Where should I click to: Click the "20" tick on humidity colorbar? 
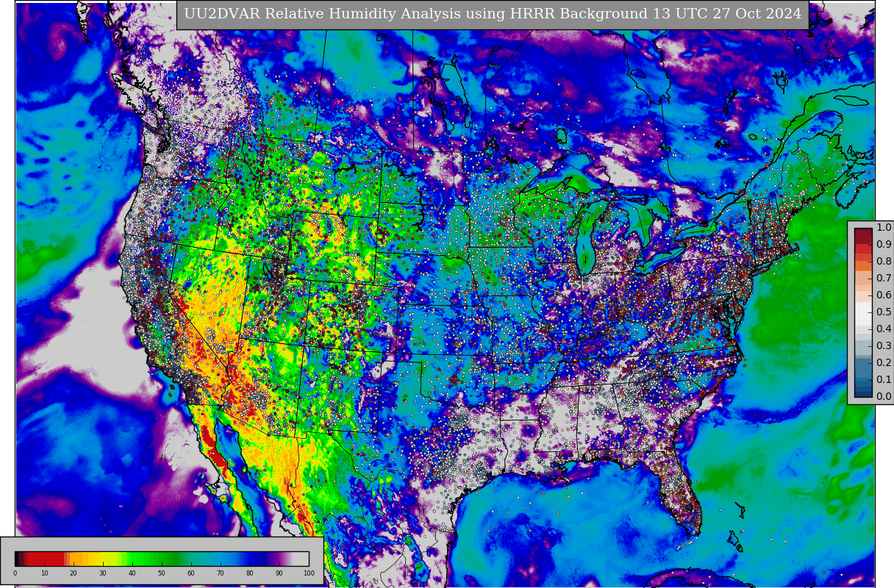pos(74,573)
